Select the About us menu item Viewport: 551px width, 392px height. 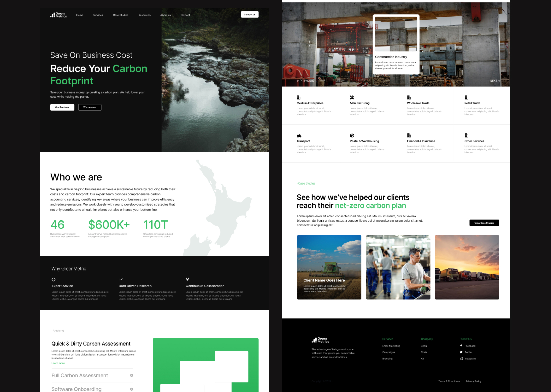[x=165, y=15]
